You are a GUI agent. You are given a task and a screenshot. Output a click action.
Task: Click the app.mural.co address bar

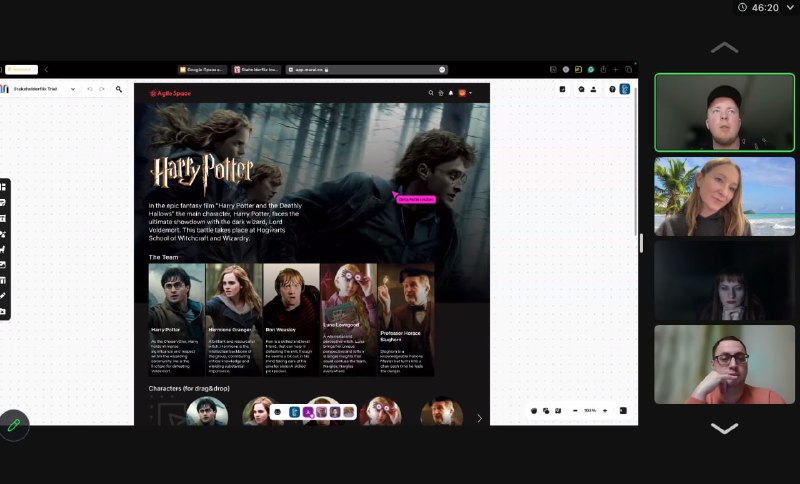pos(366,69)
